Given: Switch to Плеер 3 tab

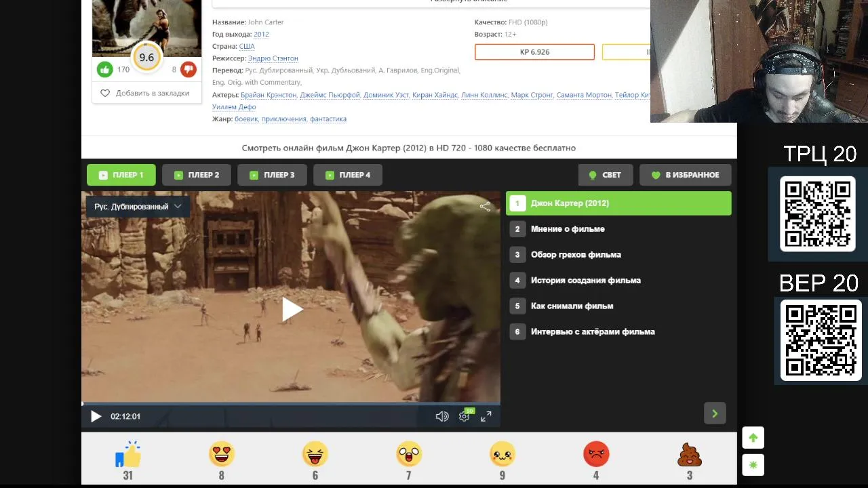Looking at the screenshot, I should (x=272, y=175).
